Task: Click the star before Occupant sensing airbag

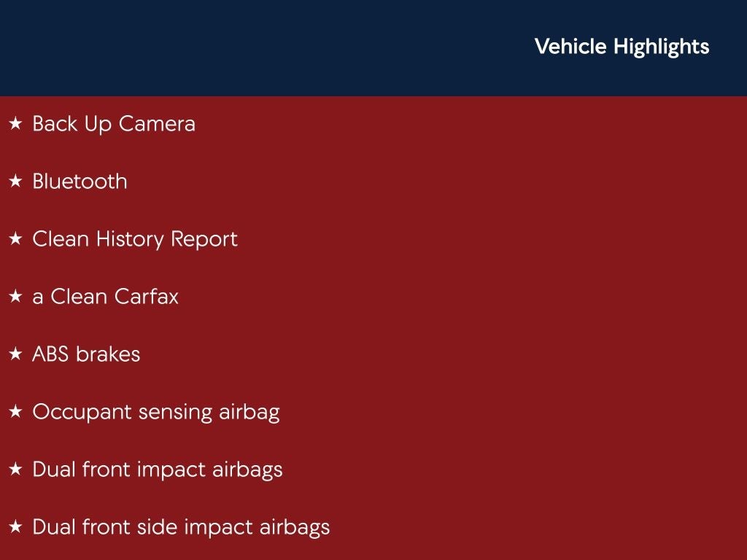Action: [x=15, y=412]
